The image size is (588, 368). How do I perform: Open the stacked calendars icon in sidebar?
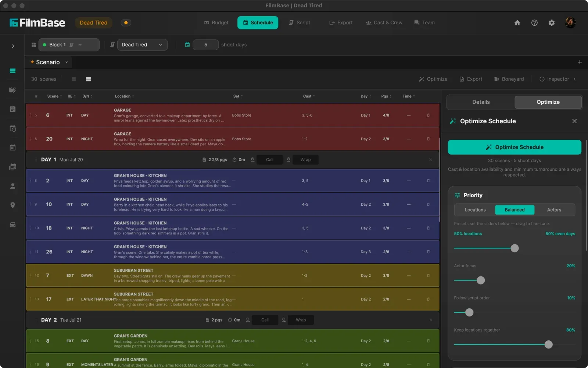click(12, 167)
